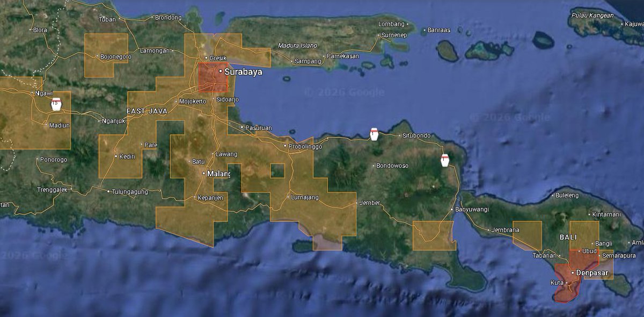This screenshot has height=317, width=644.
Task: Select the Tulungagung label
Action: 129,191
